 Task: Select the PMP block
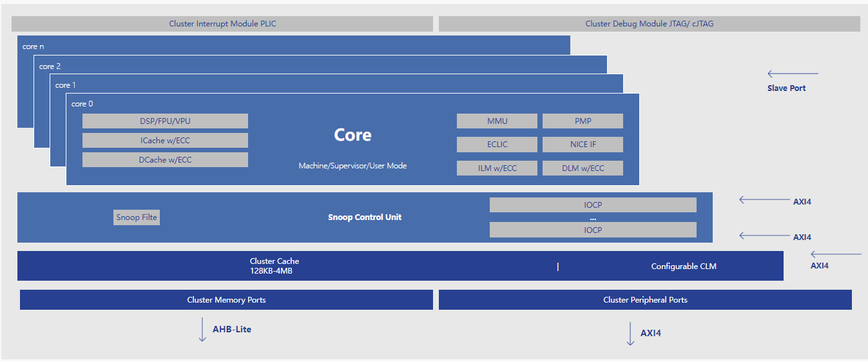583,121
